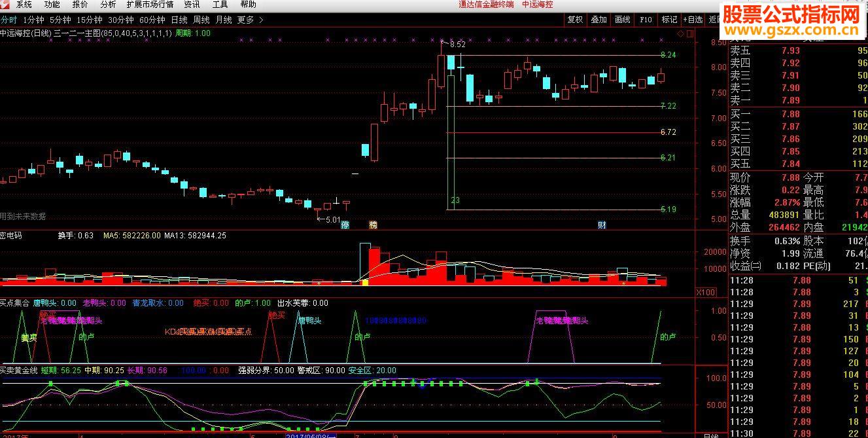The height and width of the screenshot is (438, 868).
Task: Click the 6.72 retracement level label
Action: pyautogui.click(x=668, y=132)
